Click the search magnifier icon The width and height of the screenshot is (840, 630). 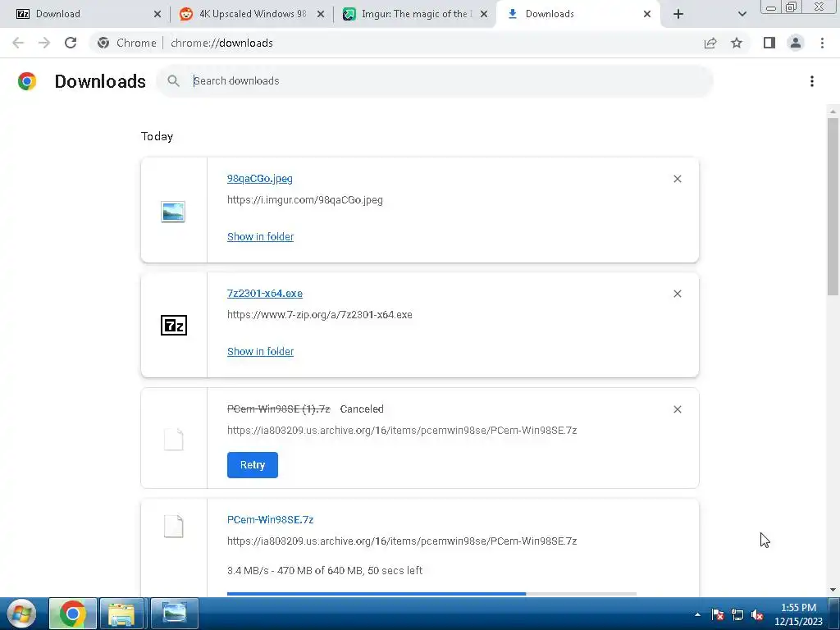(x=173, y=81)
